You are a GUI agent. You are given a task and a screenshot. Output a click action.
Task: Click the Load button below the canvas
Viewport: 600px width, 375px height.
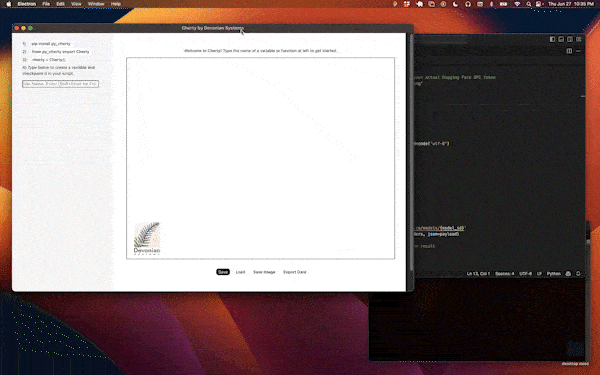point(240,272)
